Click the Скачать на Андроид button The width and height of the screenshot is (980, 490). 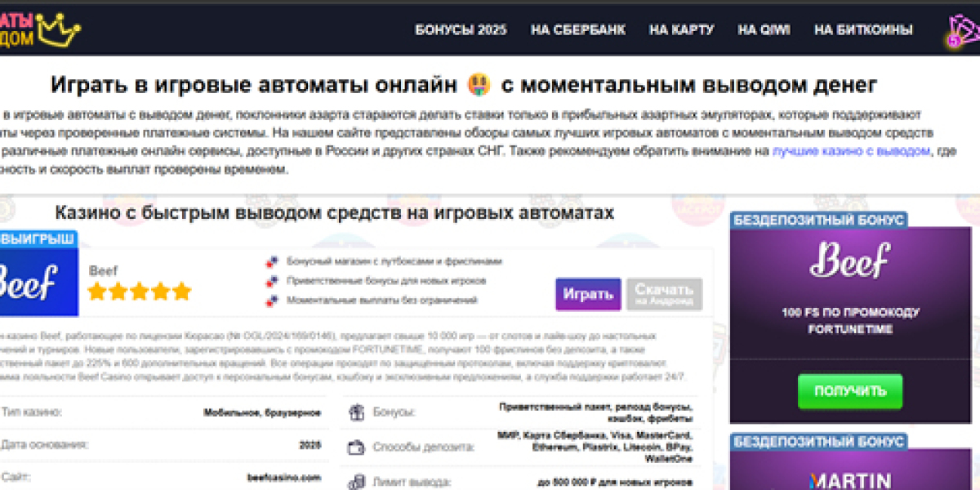coord(664,294)
